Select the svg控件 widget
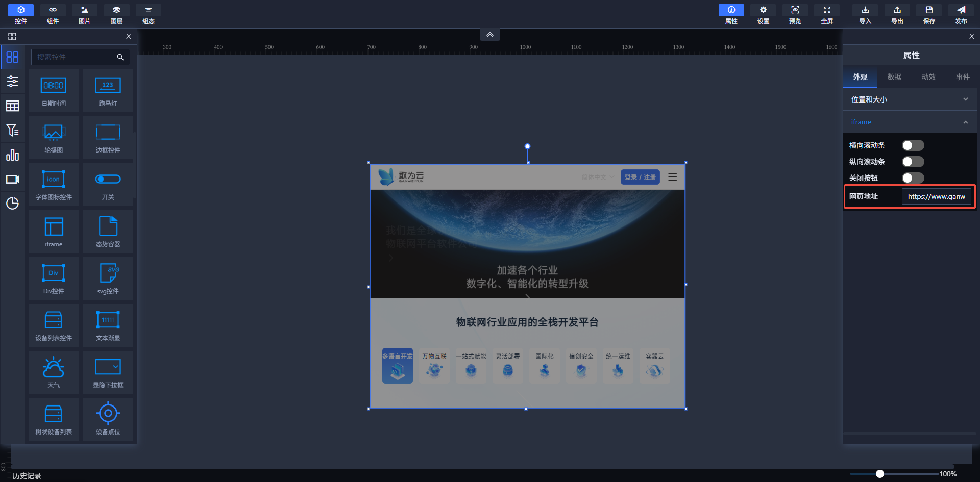Image resolution: width=980 pixels, height=482 pixels. click(x=108, y=278)
